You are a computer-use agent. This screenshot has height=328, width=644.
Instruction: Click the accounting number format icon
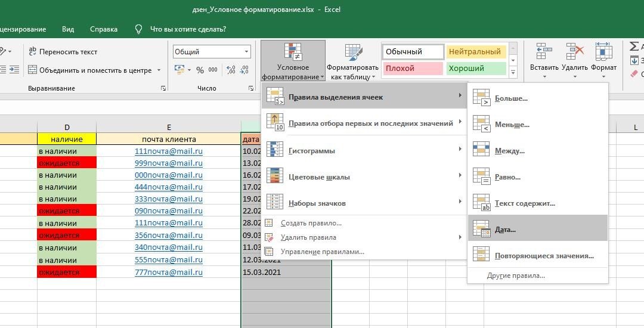click(179, 69)
